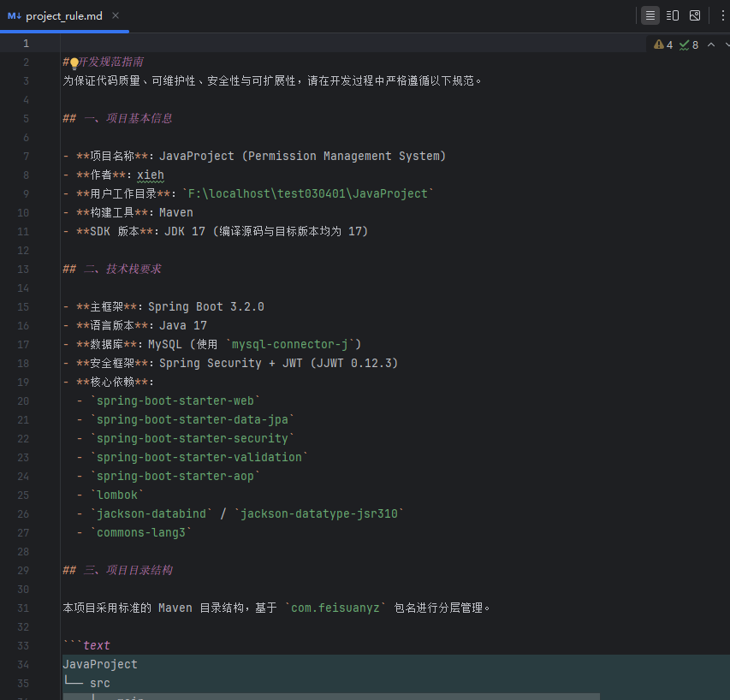Click the com.feisuanyz package name
Screen dimensions: 730x700
[338, 608]
